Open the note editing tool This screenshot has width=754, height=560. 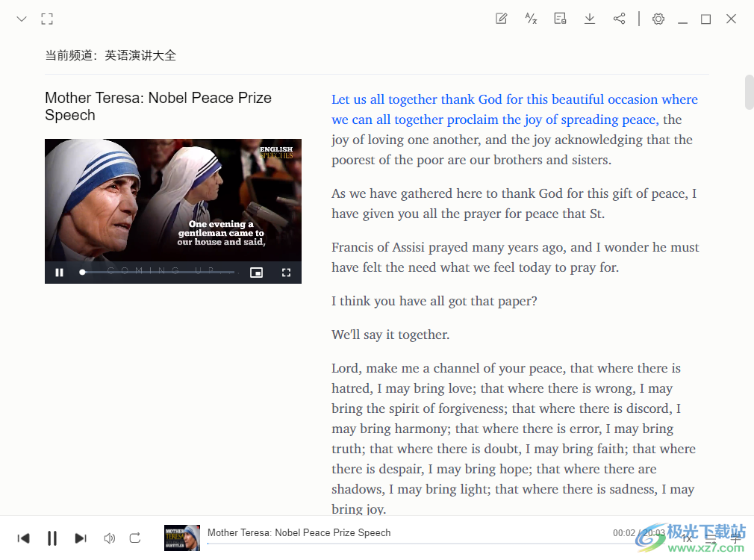pyautogui.click(x=502, y=19)
